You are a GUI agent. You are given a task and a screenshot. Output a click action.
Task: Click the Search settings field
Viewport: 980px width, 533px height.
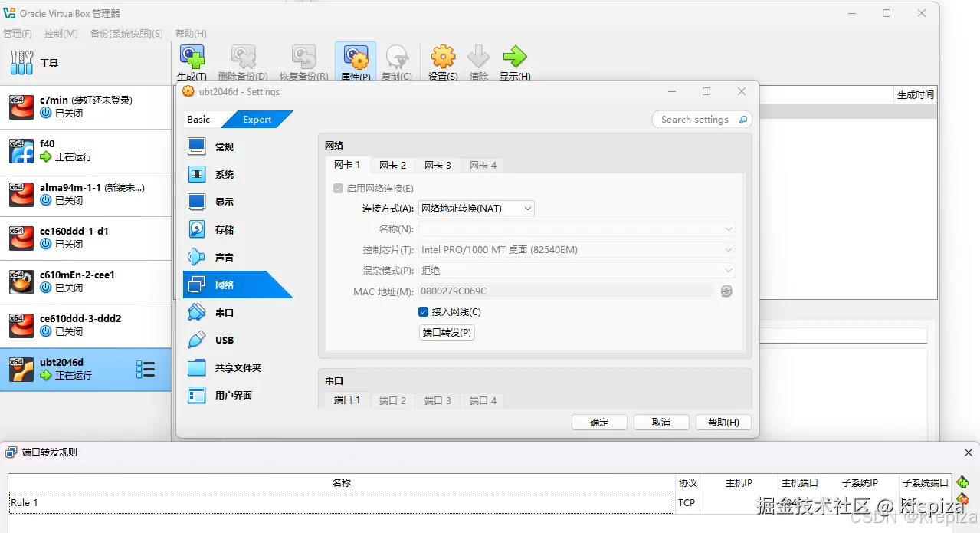coord(701,119)
